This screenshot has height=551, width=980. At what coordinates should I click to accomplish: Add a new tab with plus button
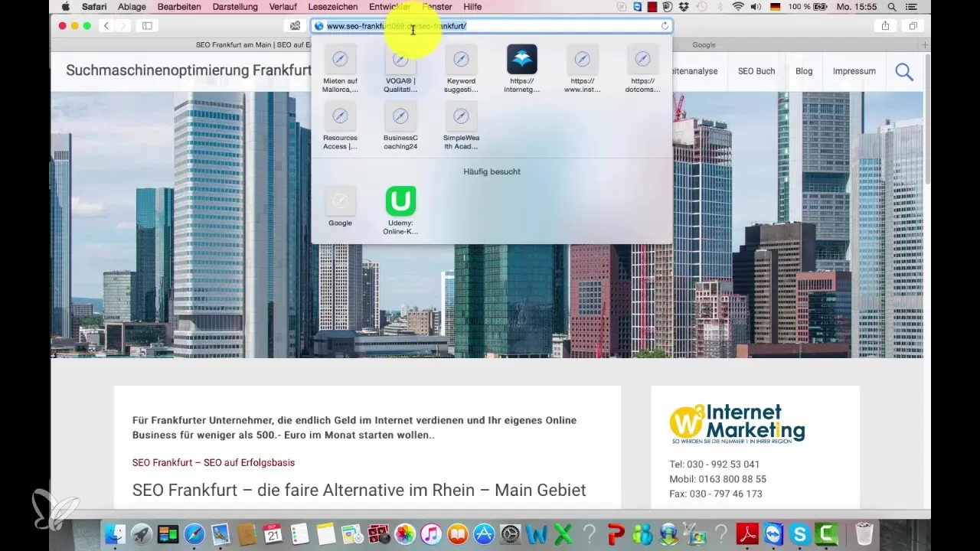pyautogui.click(x=925, y=45)
